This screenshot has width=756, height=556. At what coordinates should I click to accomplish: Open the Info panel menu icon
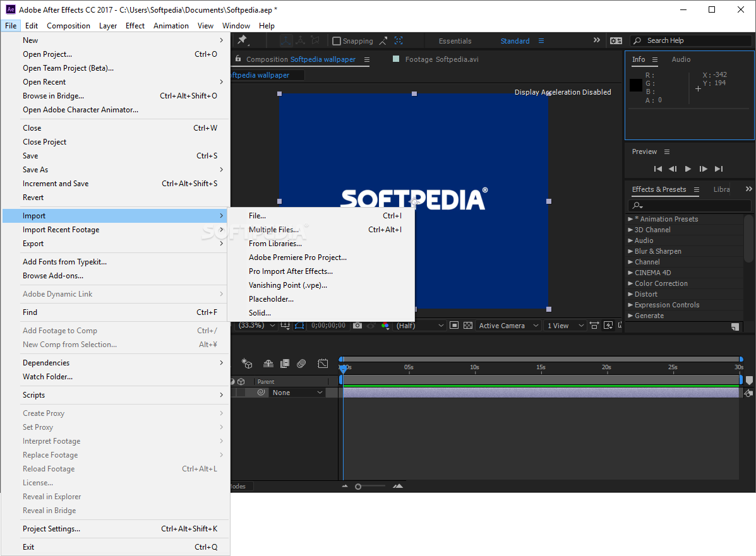coord(655,60)
